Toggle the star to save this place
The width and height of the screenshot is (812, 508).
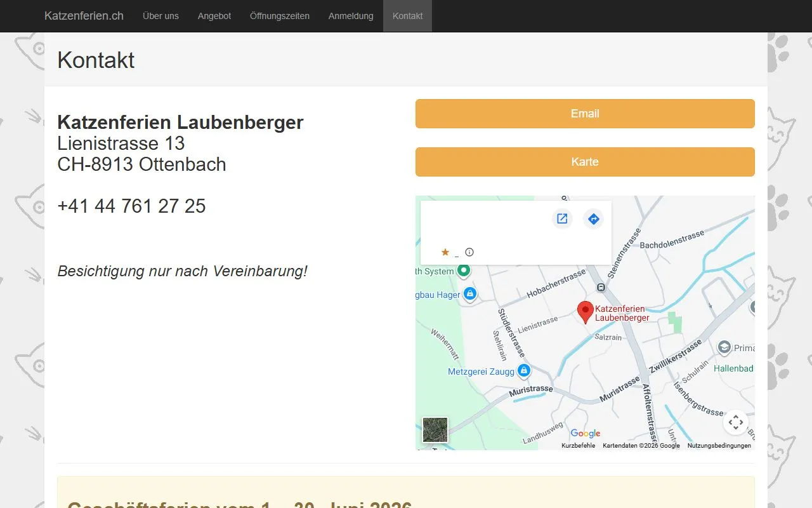click(445, 251)
